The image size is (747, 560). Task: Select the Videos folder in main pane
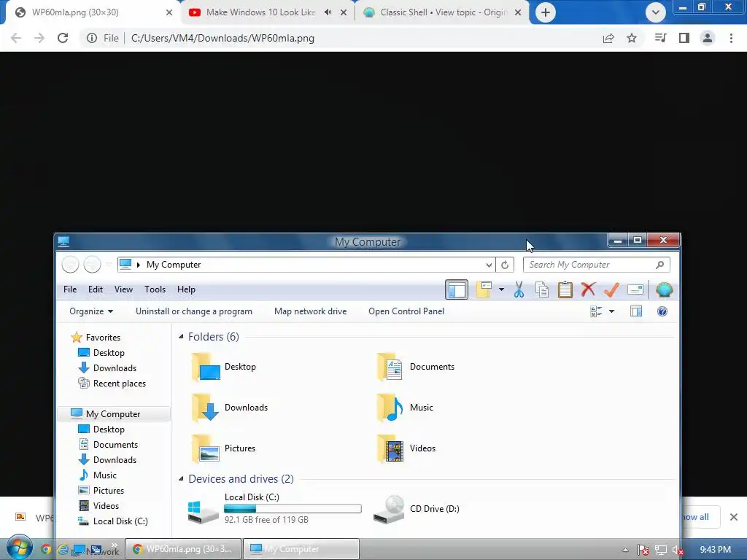click(406, 448)
